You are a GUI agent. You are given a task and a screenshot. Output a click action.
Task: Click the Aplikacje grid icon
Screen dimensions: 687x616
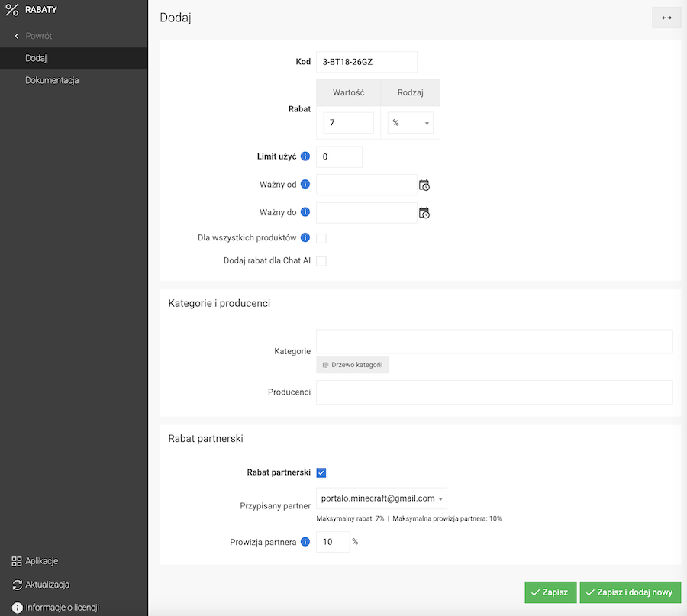[17, 561]
